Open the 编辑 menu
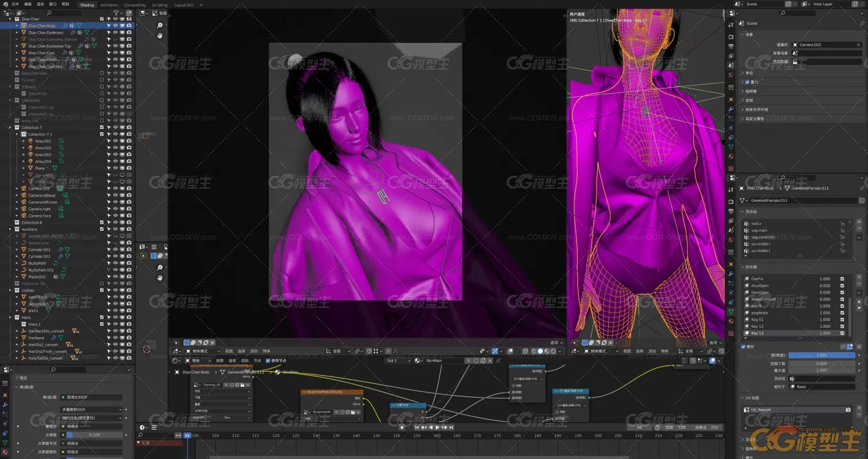 click(x=28, y=4)
